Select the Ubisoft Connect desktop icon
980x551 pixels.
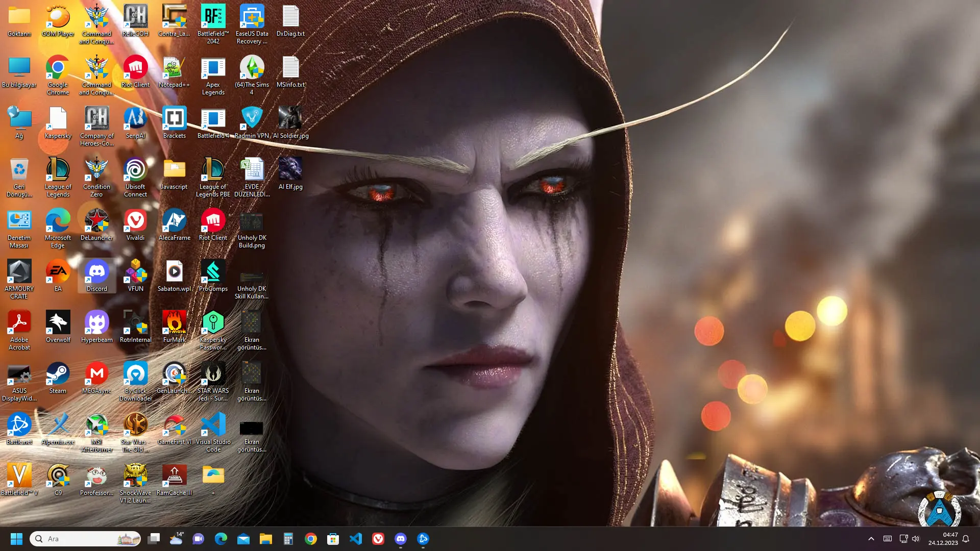136,177
